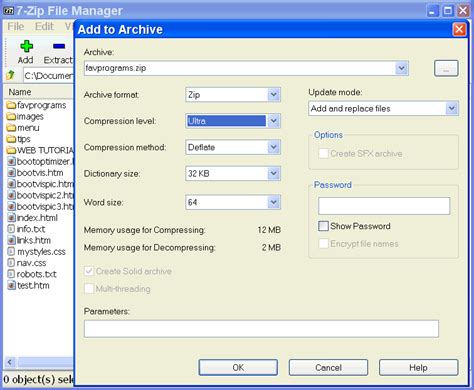Click the Help button

pyautogui.click(x=418, y=367)
